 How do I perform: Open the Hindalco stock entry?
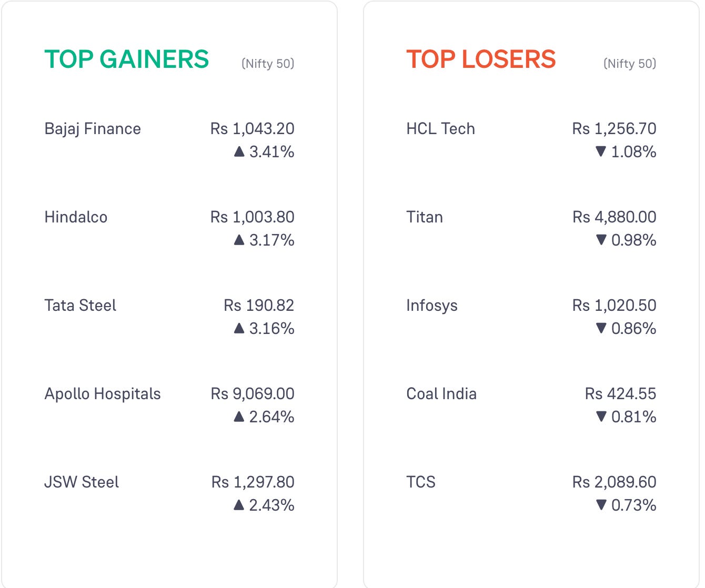76,217
